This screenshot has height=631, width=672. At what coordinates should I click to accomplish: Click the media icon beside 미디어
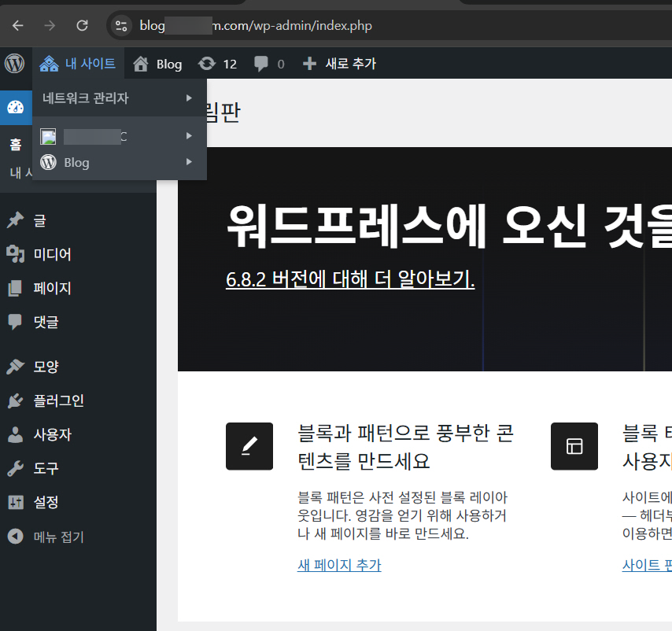[15, 253]
